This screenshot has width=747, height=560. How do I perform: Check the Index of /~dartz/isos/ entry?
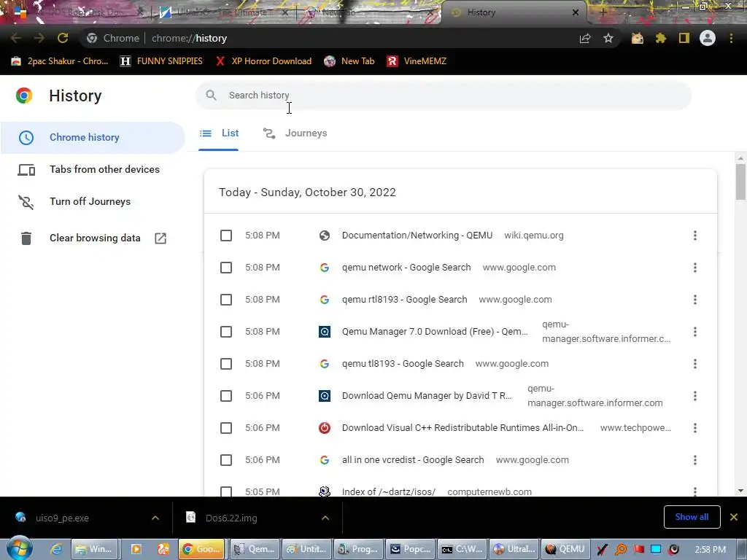click(x=226, y=491)
